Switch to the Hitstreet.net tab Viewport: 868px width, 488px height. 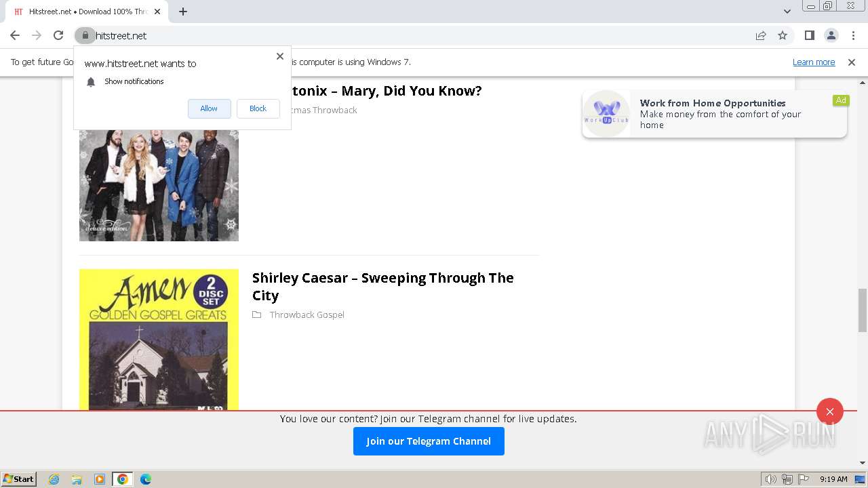pos(87,12)
